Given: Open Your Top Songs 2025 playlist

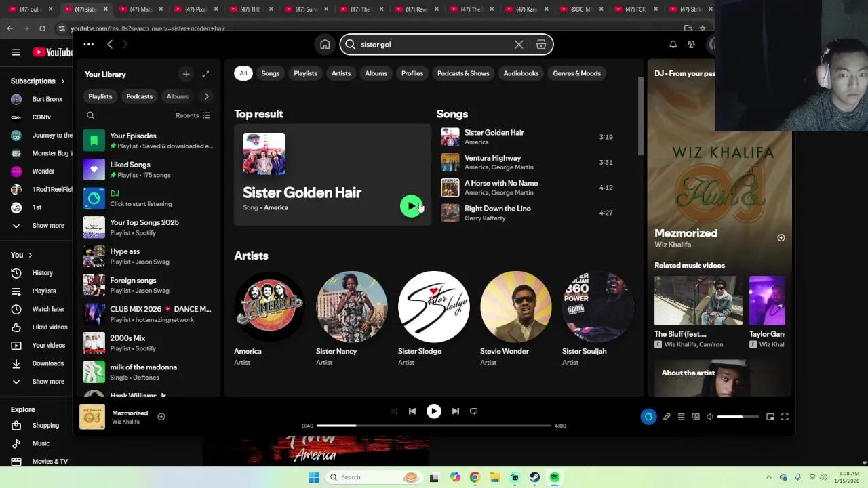Looking at the screenshot, I should pyautogui.click(x=149, y=227).
